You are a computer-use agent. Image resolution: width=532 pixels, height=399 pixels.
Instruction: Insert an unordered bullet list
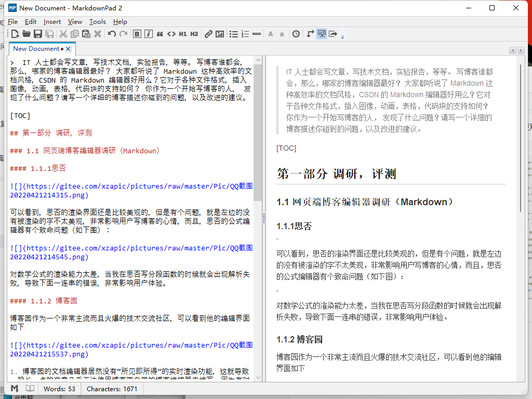pyautogui.click(x=233, y=34)
